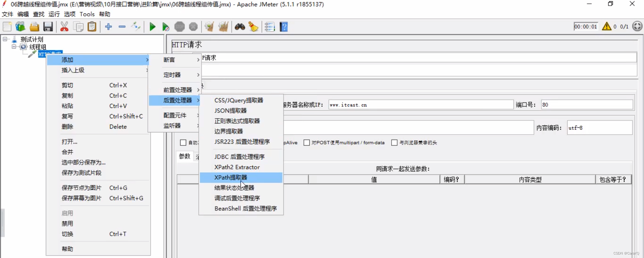Click the Shutdown test icon

[x=193, y=27]
